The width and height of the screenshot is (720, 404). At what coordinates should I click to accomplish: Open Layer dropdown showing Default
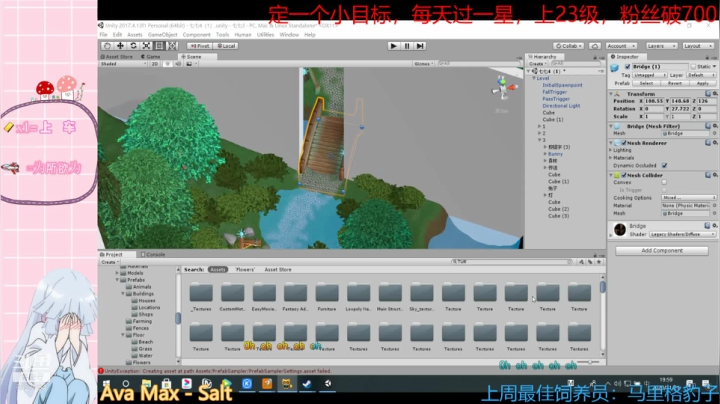coord(700,75)
